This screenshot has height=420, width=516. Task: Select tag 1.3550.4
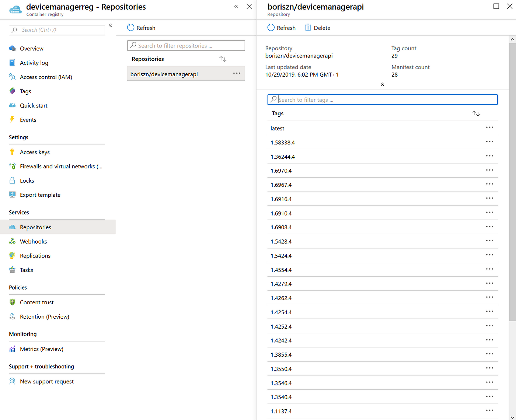coord(383,369)
